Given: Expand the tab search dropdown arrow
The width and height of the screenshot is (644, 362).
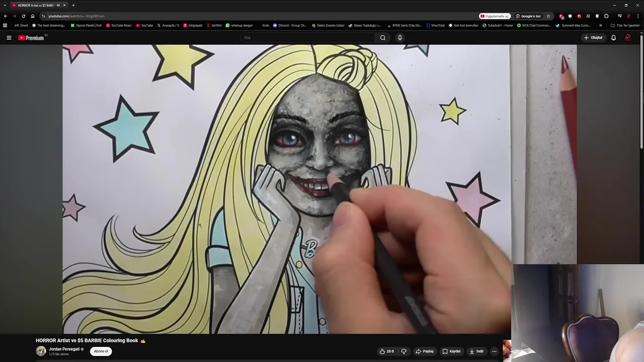Looking at the screenshot, I should (x=5, y=5).
